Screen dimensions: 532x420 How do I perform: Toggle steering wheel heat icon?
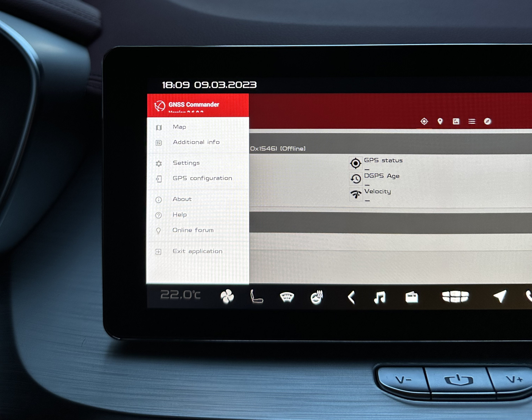(317, 295)
